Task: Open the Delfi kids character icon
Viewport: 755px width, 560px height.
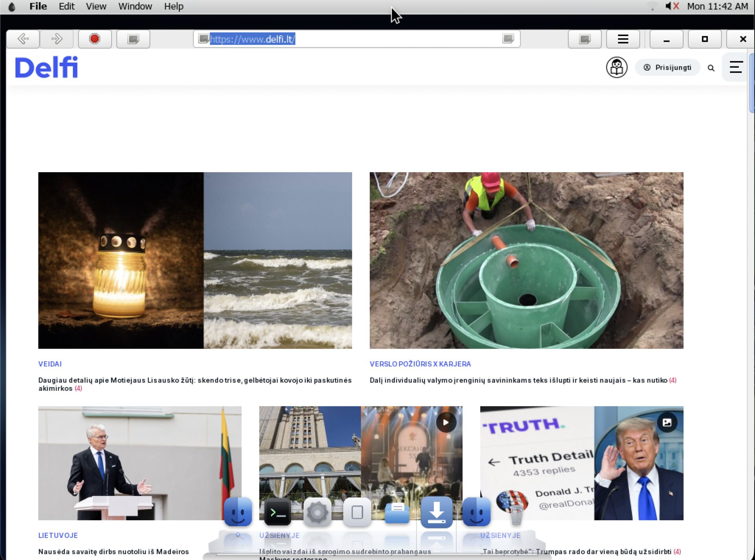Action: (x=617, y=68)
